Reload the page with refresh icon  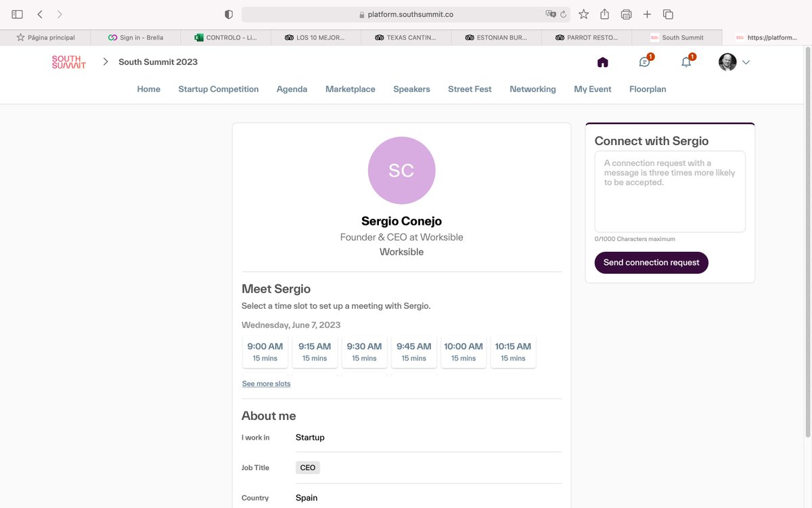[x=563, y=14]
